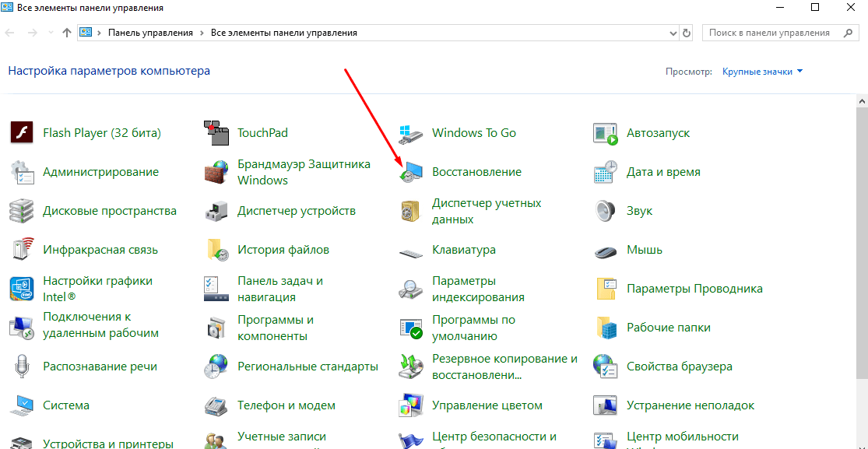The height and width of the screenshot is (449, 868).
Task: Open the Клавиатура keyboard icon
Action: click(x=411, y=252)
